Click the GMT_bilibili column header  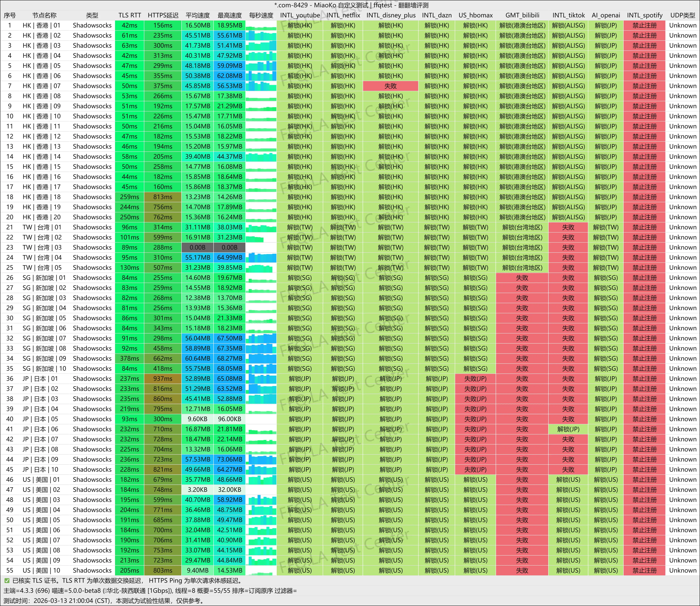click(522, 15)
